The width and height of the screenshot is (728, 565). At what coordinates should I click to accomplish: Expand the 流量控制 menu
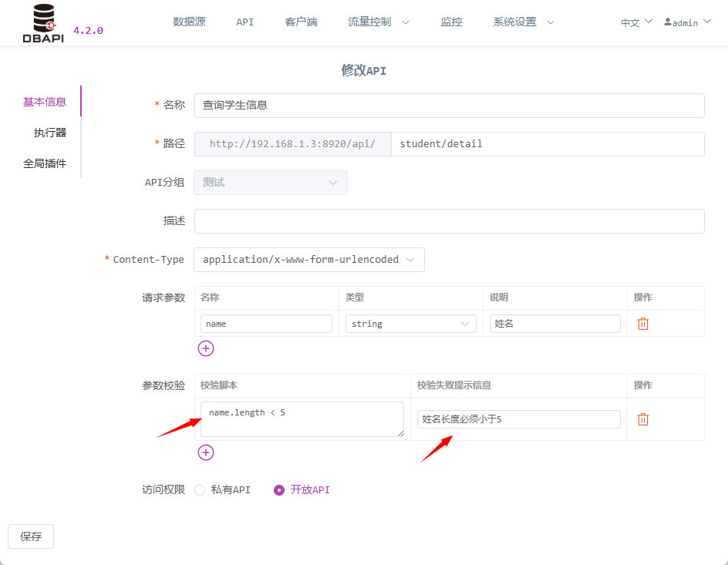[379, 22]
